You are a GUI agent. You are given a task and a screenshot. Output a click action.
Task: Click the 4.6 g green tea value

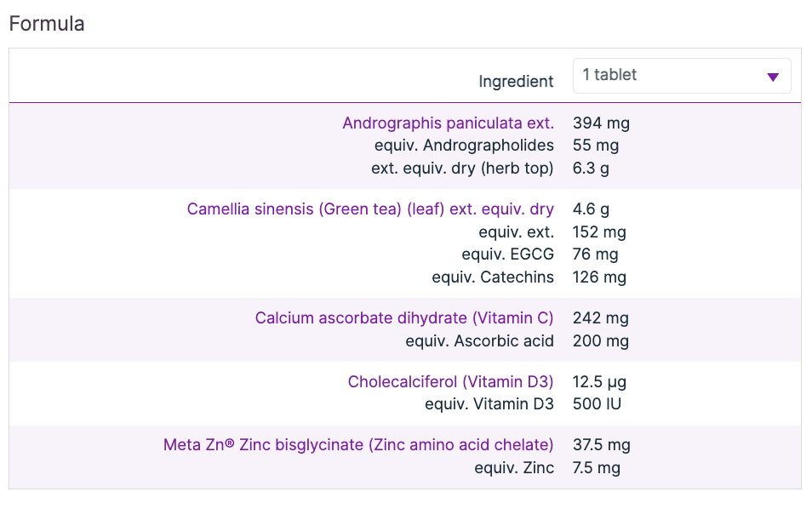pyautogui.click(x=591, y=209)
